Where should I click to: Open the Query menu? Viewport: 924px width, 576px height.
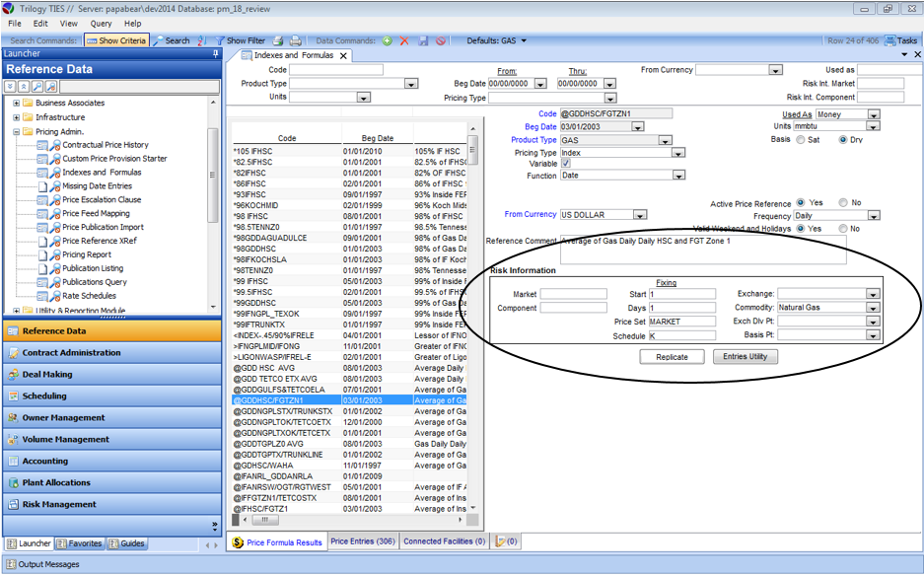101,23
